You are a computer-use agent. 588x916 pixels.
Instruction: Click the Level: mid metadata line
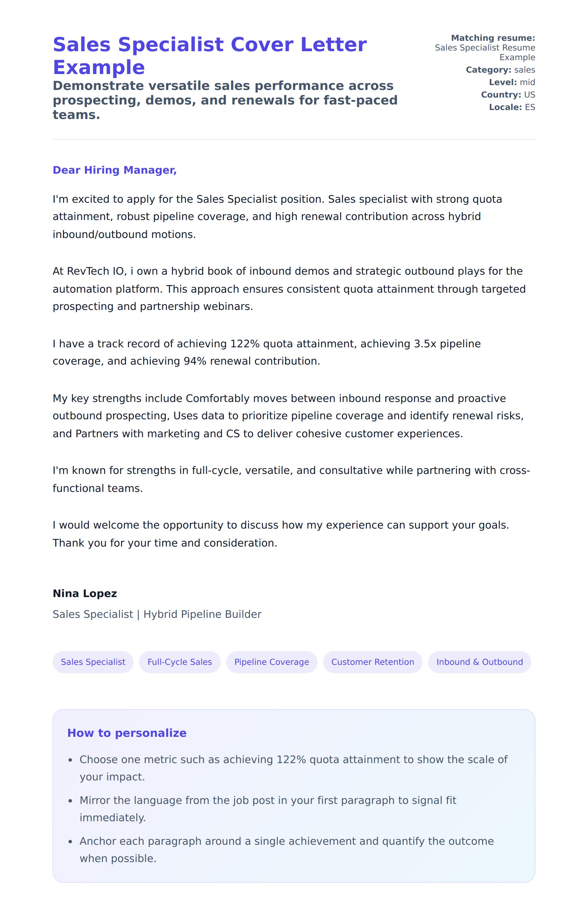pyautogui.click(x=512, y=82)
